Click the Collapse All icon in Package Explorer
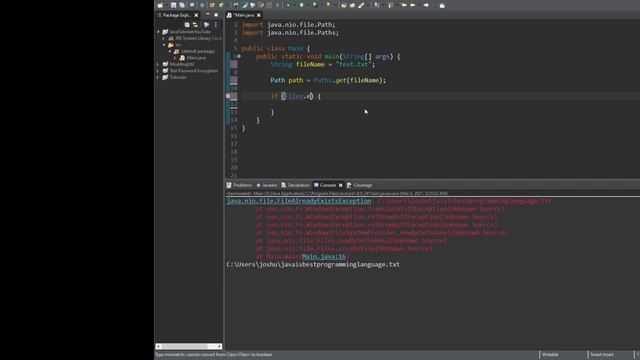The image size is (640, 360). 187,24
